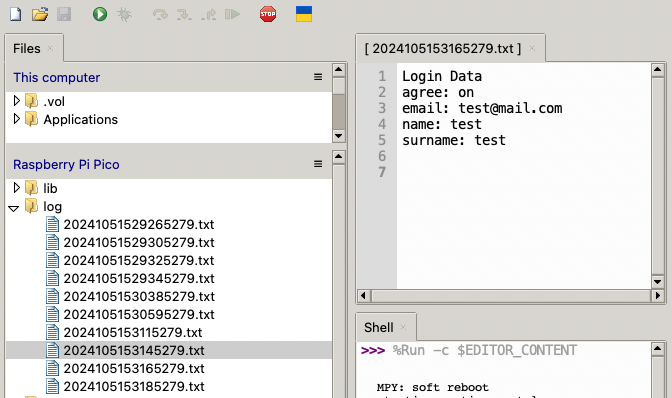This screenshot has height=398, width=672.
Task: Click the Shell scroll-up arrow
Action: (658, 349)
